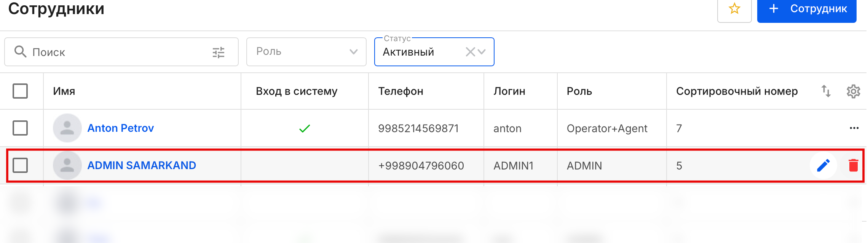Screen dimensions: 868x243
Task: Check the Anton Petrov row checkbox
Action: point(20,128)
